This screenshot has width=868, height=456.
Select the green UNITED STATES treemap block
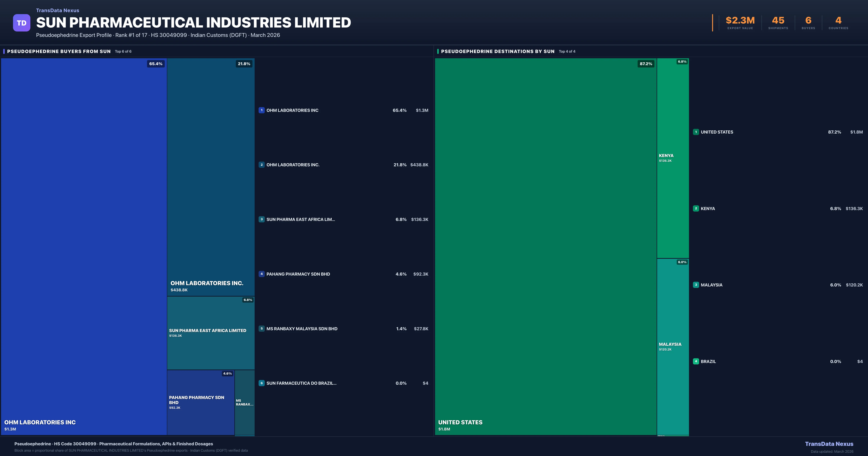pyautogui.click(x=546, y=246)
